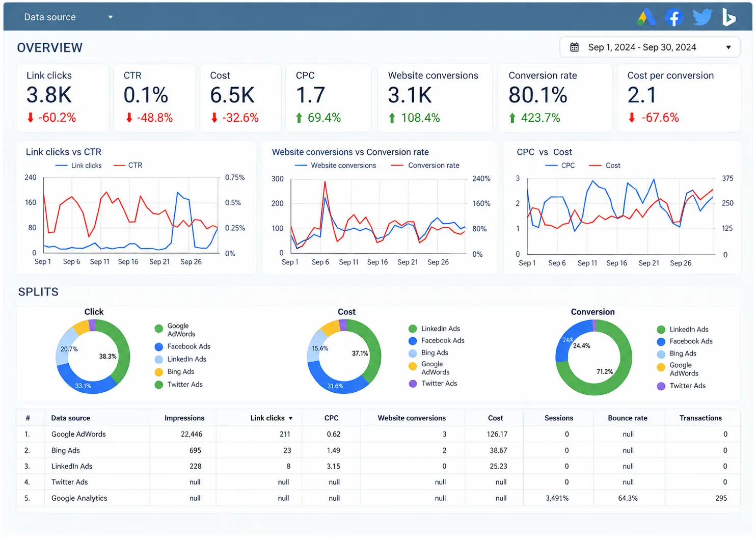Click the CTR legend entry
Viewport: 756px width, 540px height.
128,166
